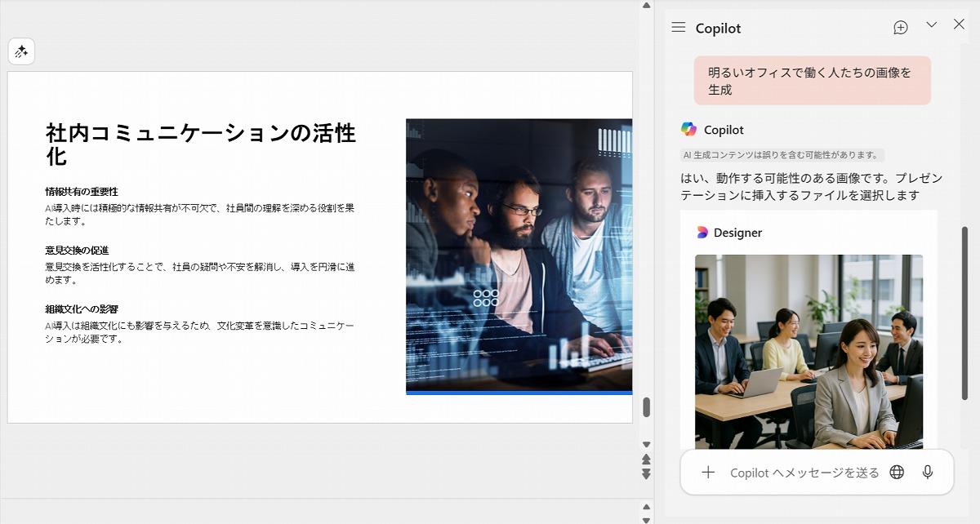Expand the Copilot pane options chevron
The height and width of the screenshot is (524, 980).
tap(932, 25)
